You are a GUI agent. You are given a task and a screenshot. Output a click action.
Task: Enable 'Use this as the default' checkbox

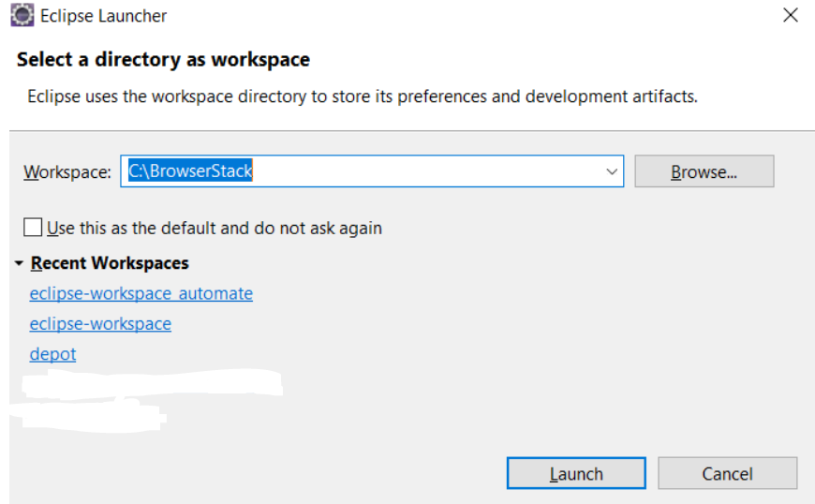coord(33,227)
